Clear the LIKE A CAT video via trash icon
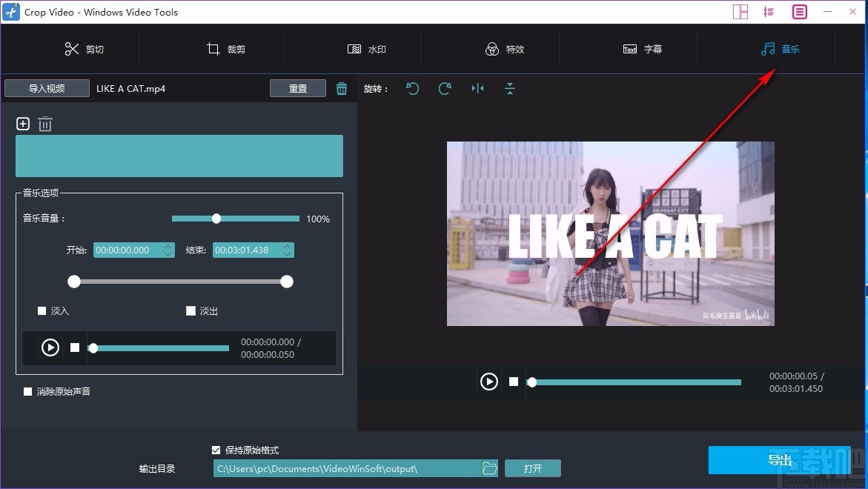This screenshot has height=489, width=868. [x=342, y=88]
